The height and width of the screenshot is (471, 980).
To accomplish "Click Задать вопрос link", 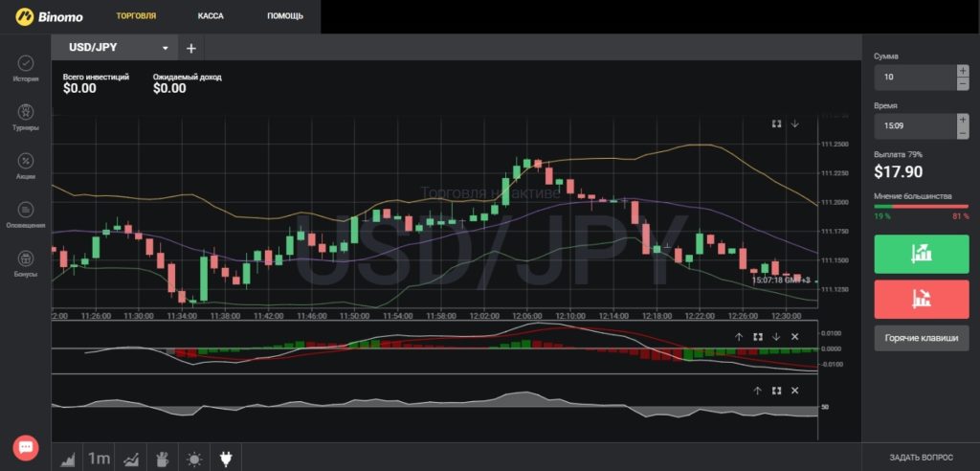I will pyautogui.click(x=922, y=458).
